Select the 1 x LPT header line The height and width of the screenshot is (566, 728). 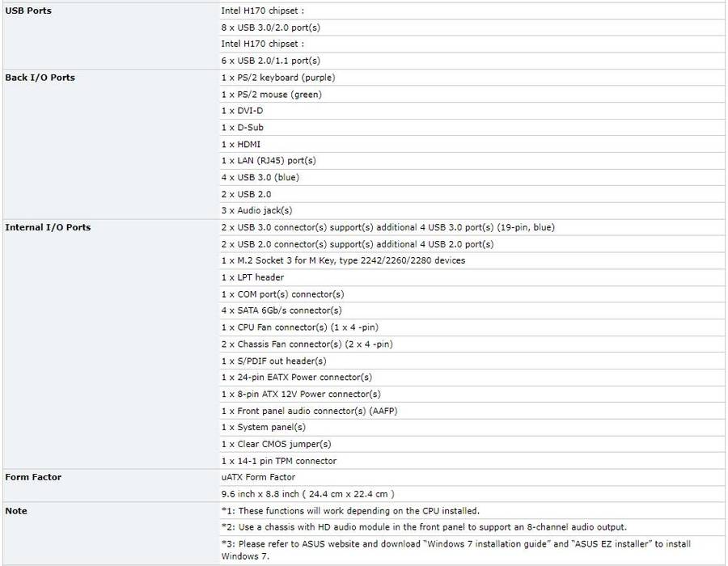click(x=252, y=277)
